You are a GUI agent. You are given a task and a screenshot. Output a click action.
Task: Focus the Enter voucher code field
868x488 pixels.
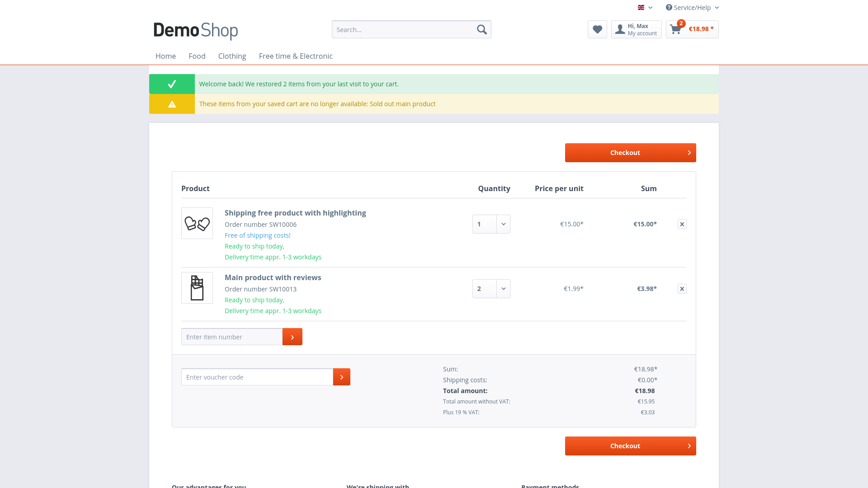point(257,377)
